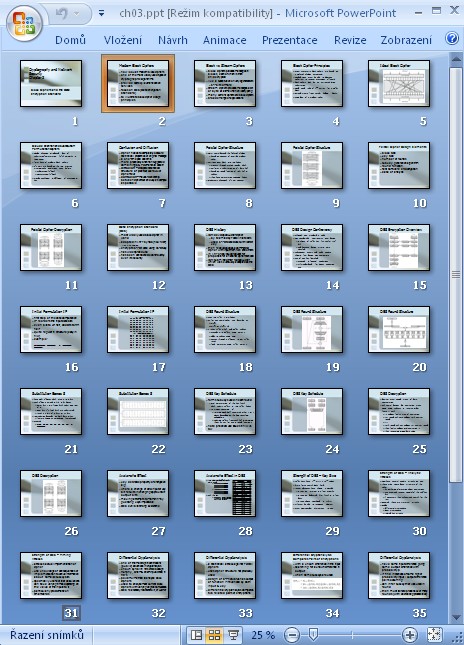The image size is (464, 645).
Task: Zoom out with the minus button
Action: (x=291, y=635)
